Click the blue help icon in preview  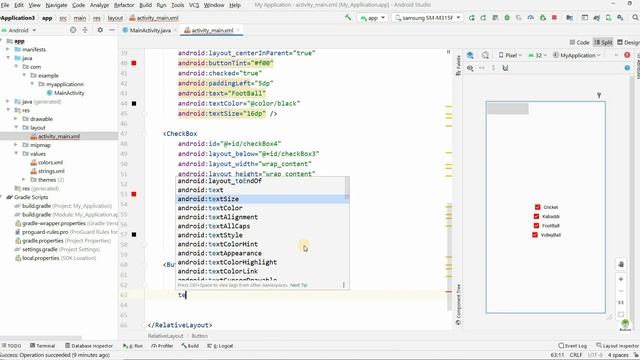(627, 68)
